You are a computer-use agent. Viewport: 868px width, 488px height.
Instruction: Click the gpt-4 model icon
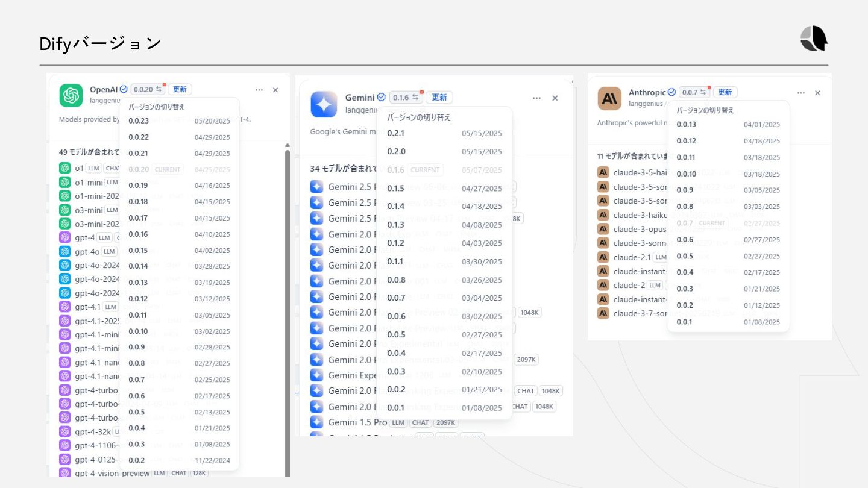coord(64,237)
